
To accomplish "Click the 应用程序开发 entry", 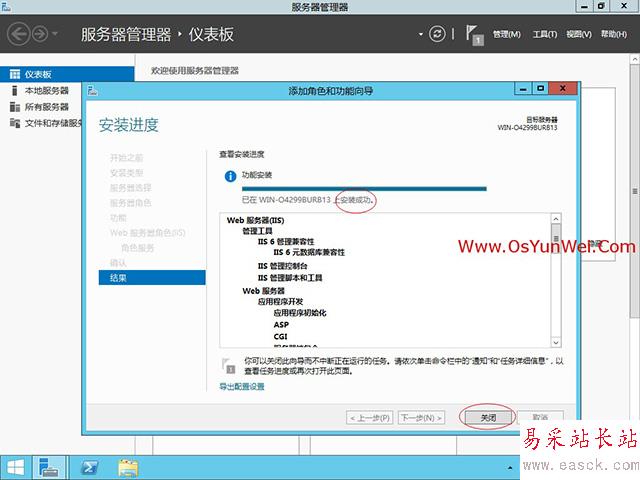I will click(280, 302).
